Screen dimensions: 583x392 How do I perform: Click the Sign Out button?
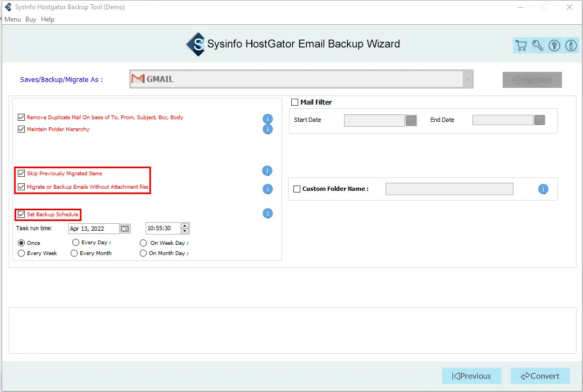click(x=532, y=80)
